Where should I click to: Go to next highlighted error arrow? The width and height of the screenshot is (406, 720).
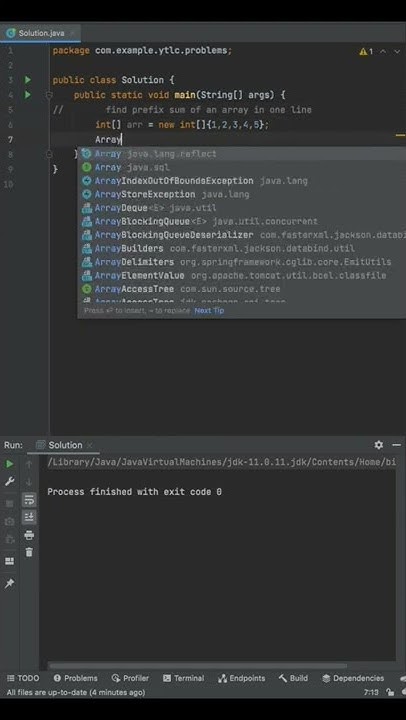(397, 51)
